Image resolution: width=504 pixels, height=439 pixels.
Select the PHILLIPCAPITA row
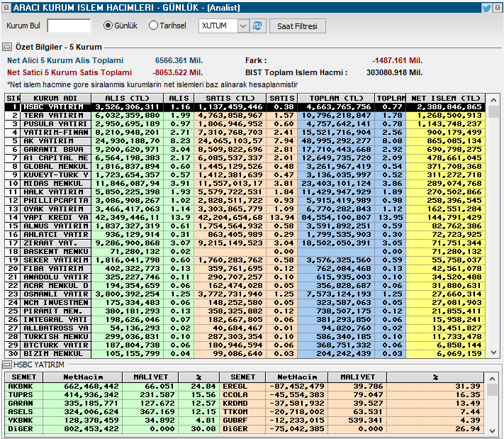tap(245, 201)
